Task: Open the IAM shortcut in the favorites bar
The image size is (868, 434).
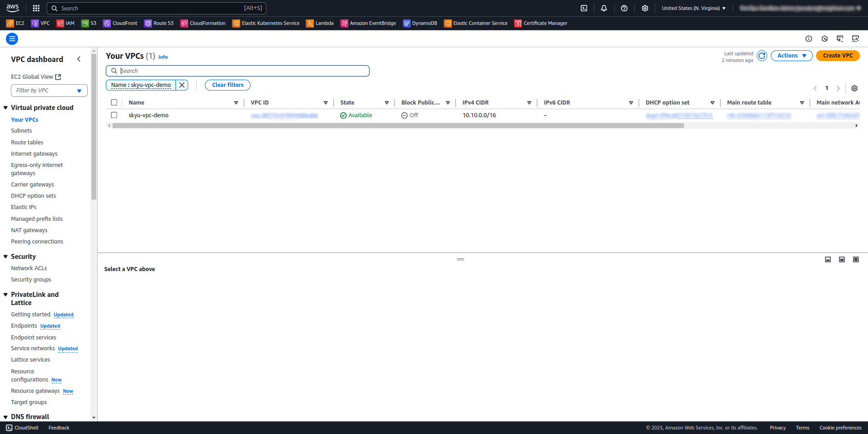Action: pyautogui.click(x=66, y=24)
